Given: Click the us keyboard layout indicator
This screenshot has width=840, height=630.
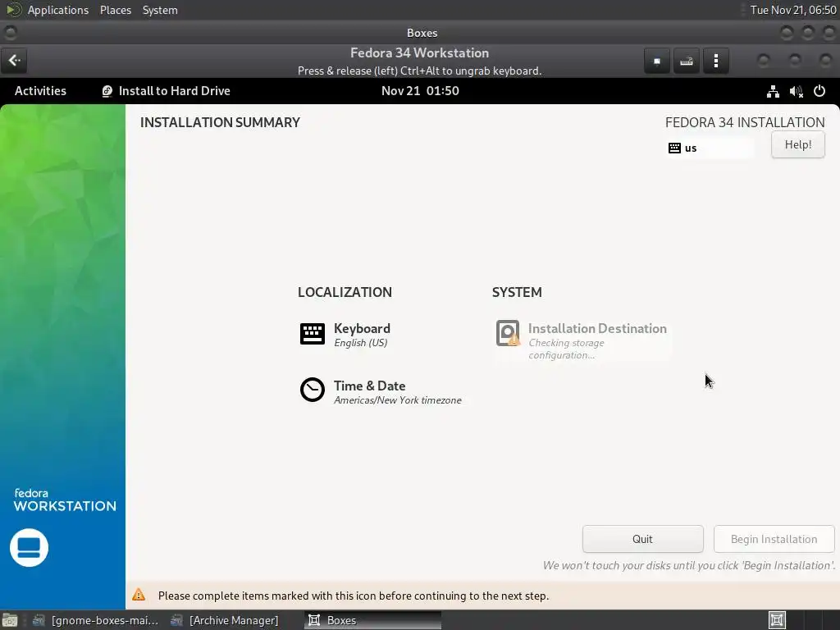Looking at the screenshot, I should click(x=710, y=148).
